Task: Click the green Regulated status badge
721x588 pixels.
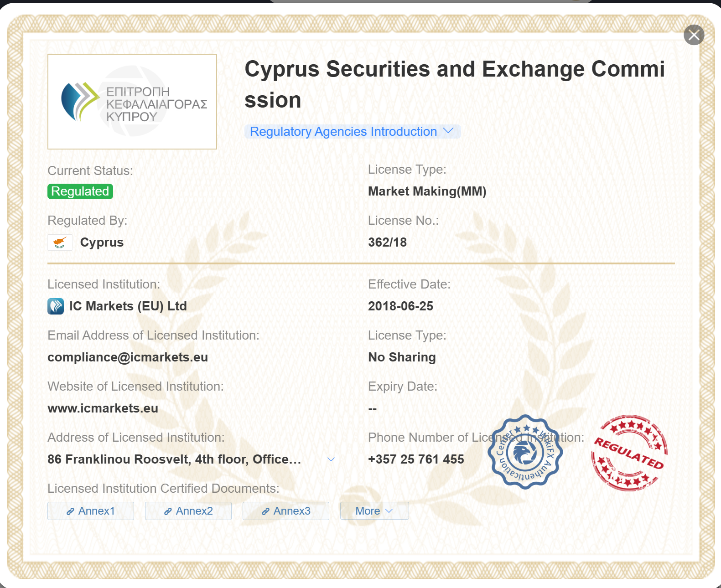Action: (x=80, y=191)
